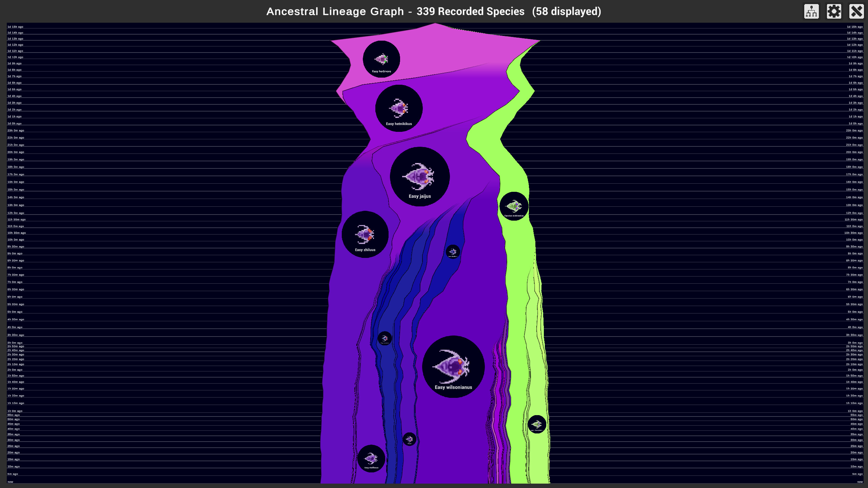Open the tiny blue species node below Easy jaijus
This screenshot has height=488, width=868.
(x=453, y=251)
